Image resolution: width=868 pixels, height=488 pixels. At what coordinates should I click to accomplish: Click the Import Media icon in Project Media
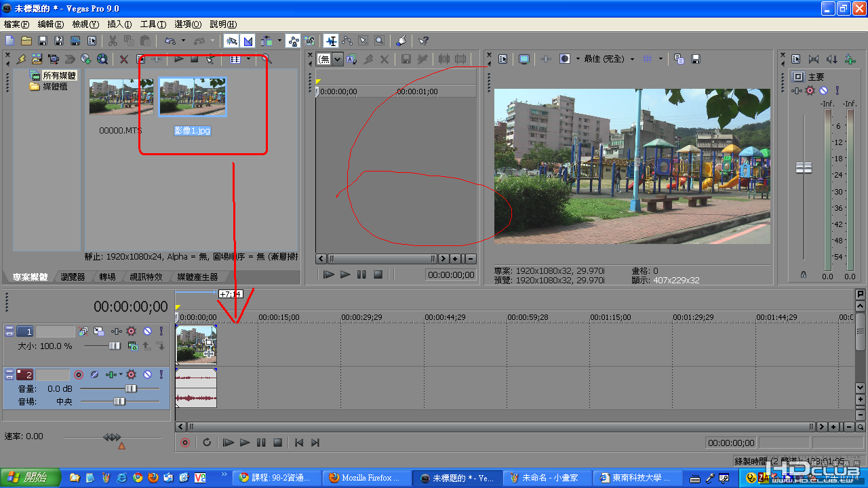point(37,59)
